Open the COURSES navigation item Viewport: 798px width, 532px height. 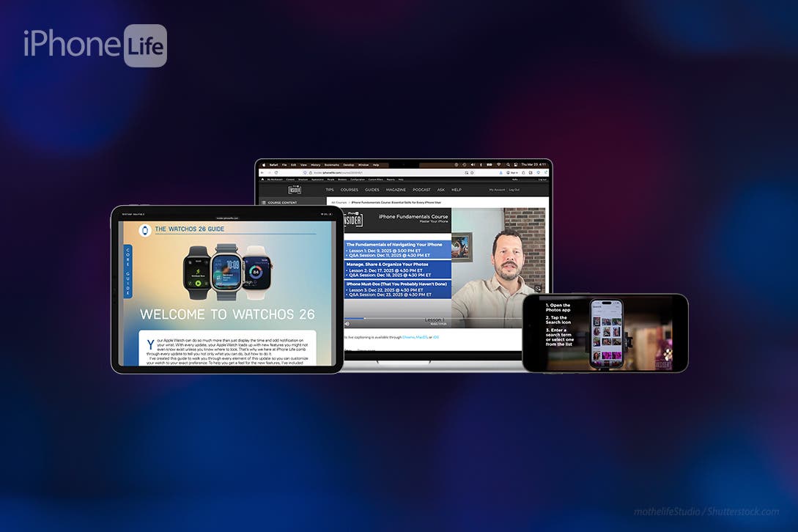coord(349,190)
